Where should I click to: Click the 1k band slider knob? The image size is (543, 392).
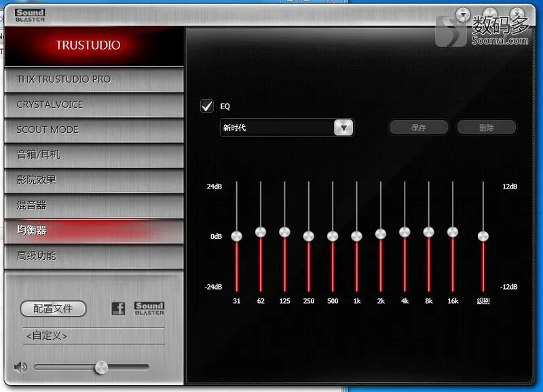click(357, 236)
